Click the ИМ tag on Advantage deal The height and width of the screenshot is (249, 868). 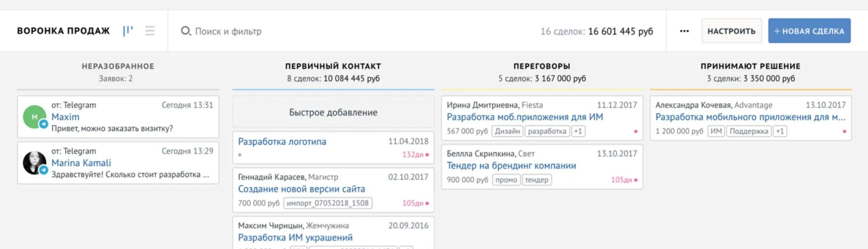[716, 131]
